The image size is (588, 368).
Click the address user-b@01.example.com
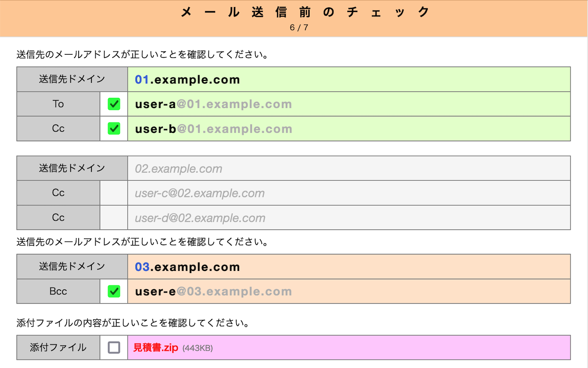214,129
